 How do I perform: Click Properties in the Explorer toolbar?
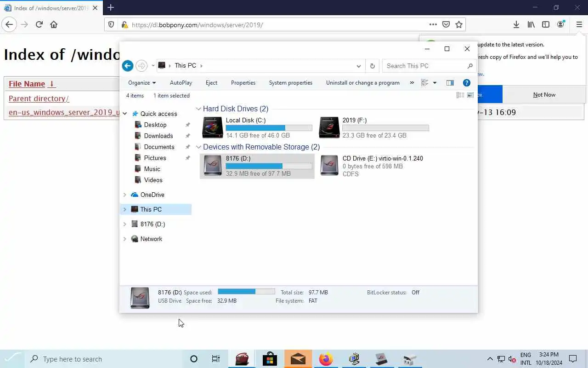coord(243,83)
